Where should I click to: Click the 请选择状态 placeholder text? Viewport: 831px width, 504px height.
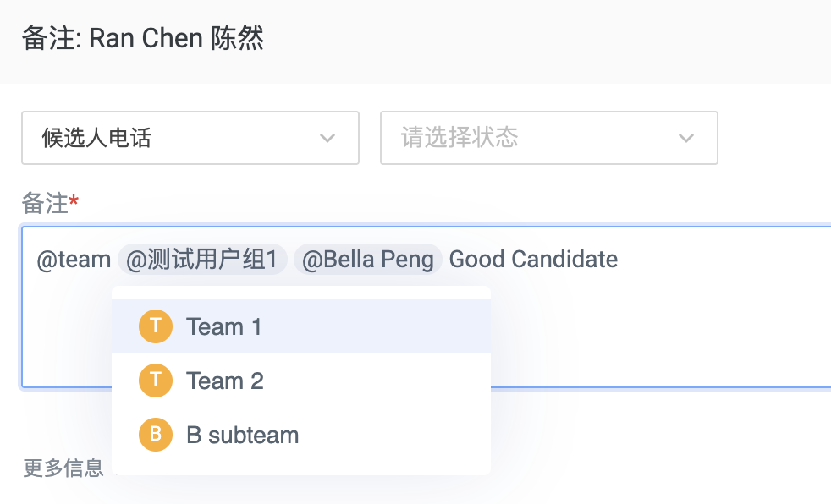tap(460, 137)
